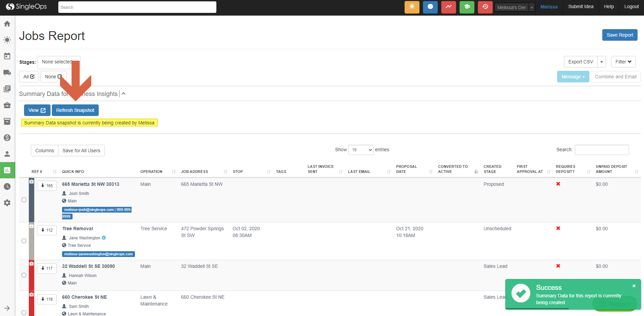The height and width of the screenshot is (316, 644).
Task: Click the blue clock button in top bar
Action: click(x=430, y=7)
